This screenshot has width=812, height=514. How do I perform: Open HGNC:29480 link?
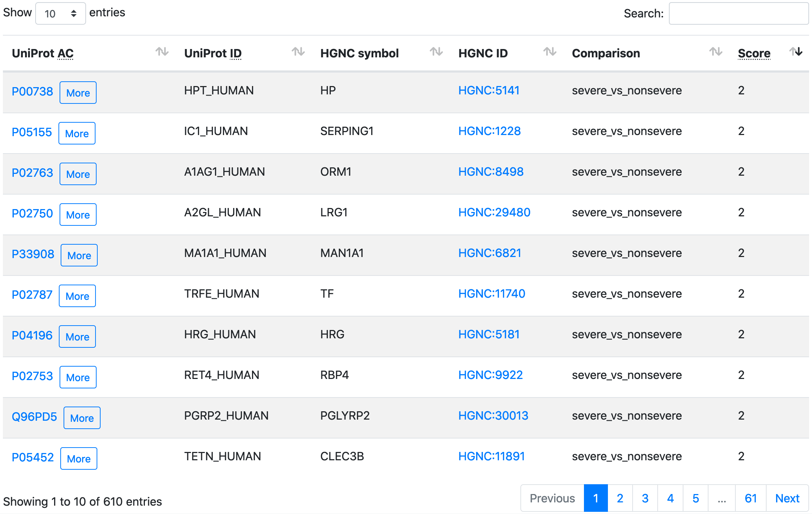click(x=494, y=212)
